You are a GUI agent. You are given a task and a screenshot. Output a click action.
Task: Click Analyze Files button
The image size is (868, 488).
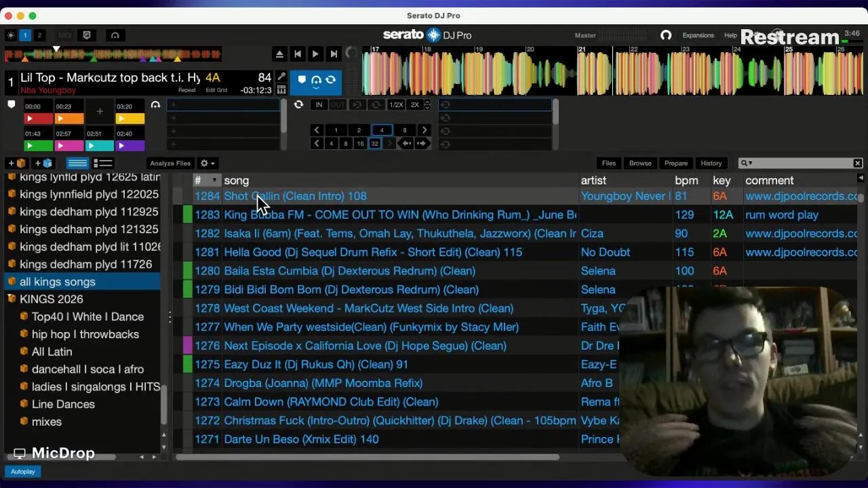(x=170, y=163)
